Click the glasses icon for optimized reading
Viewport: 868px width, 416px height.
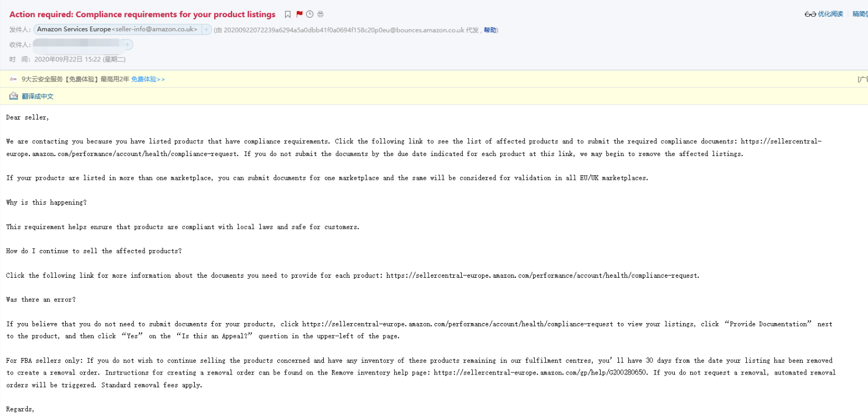pos(810,14)
